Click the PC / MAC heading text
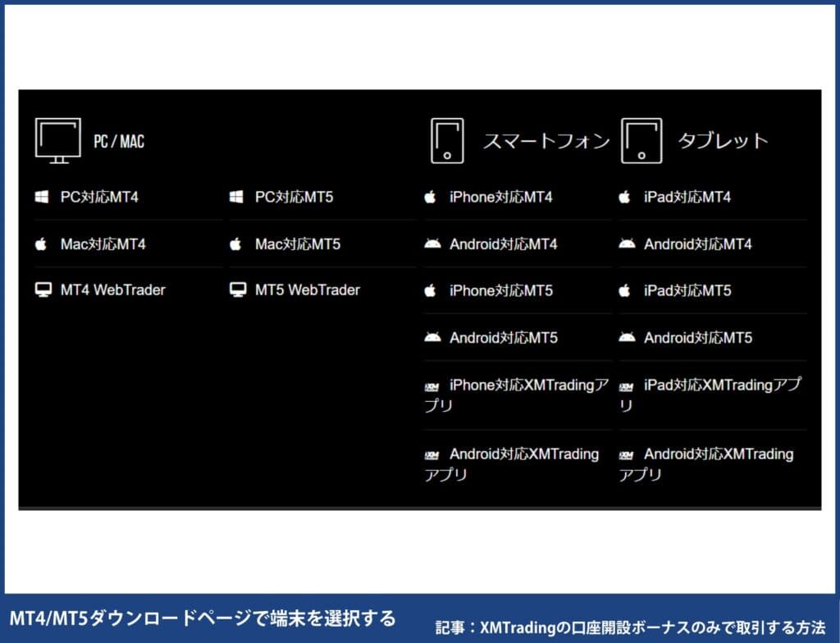The image size is (840, 643). coord(119,141)
